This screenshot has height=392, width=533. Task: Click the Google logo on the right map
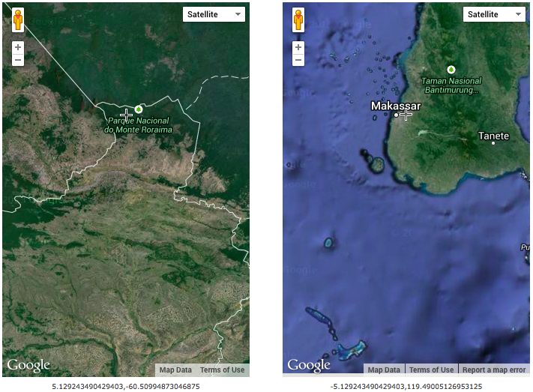pyautogui.click(x=309, y=366)
